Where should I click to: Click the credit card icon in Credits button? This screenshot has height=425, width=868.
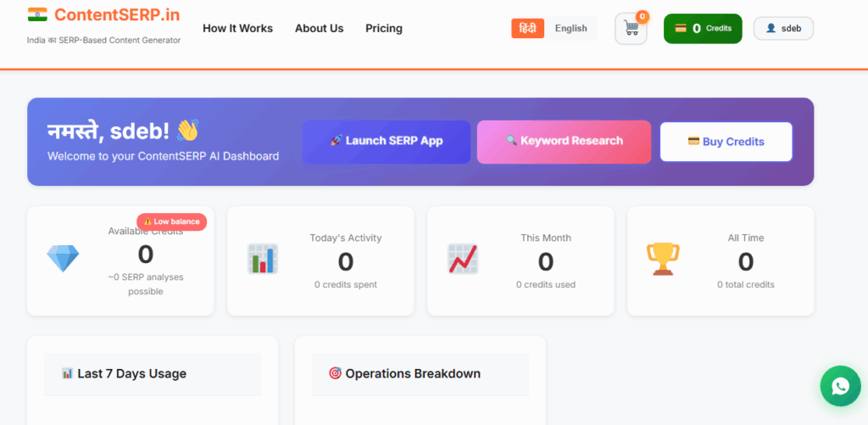[681, 28]
